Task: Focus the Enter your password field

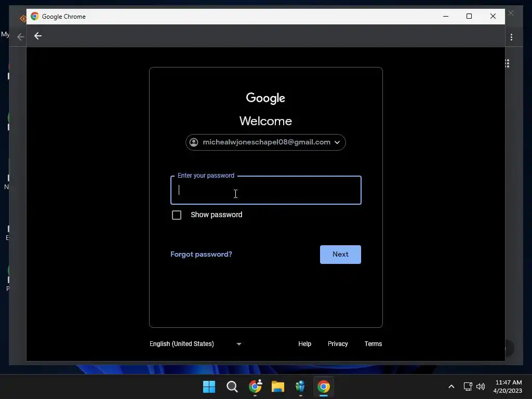Action: [265, 190]
